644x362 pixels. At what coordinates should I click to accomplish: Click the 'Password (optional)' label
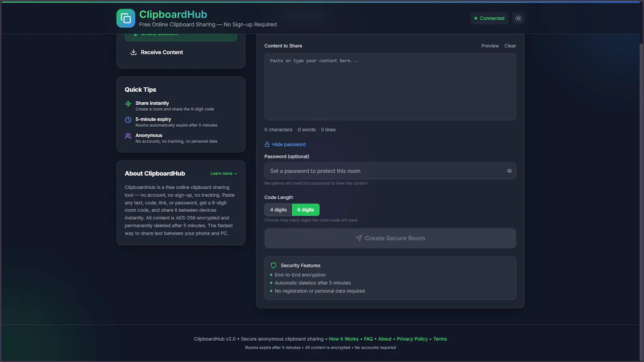[287, 156]
